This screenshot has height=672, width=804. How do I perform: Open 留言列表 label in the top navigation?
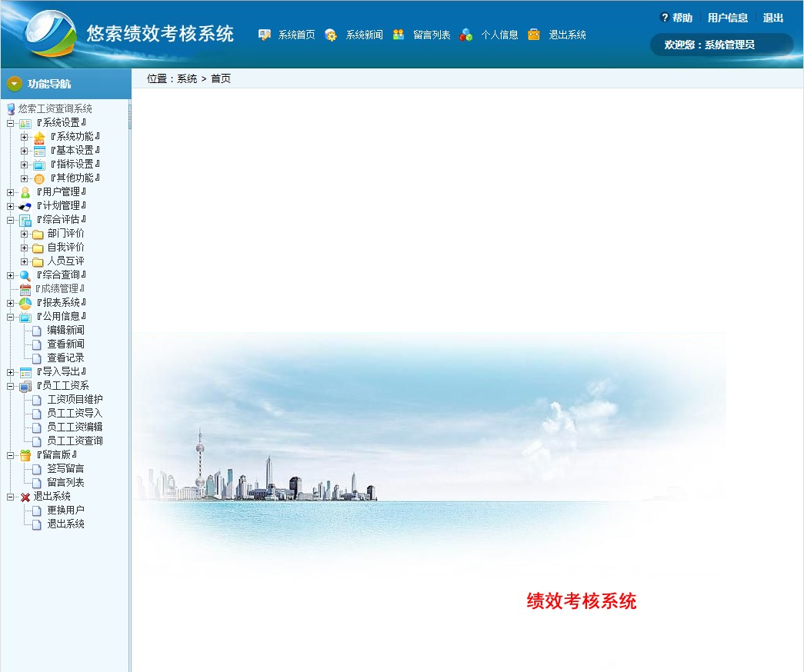click(x=432, y=35)
